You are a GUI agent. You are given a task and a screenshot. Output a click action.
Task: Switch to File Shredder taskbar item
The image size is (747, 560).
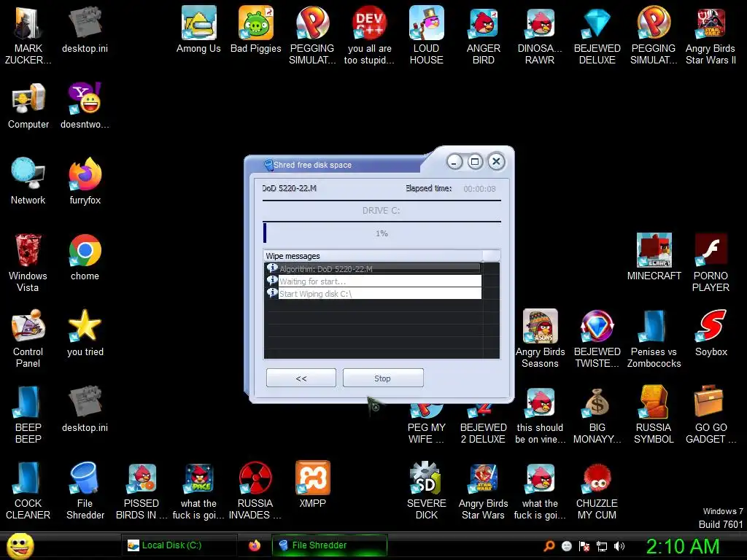(x=329, y=545)
